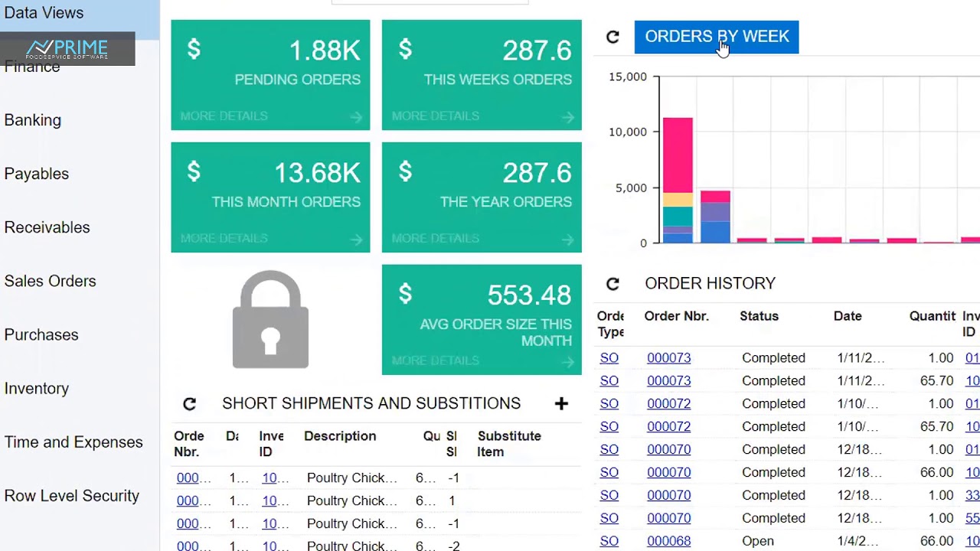Open the Inventory workspace
Screen dimensions: 980x551
click(37, 389)
